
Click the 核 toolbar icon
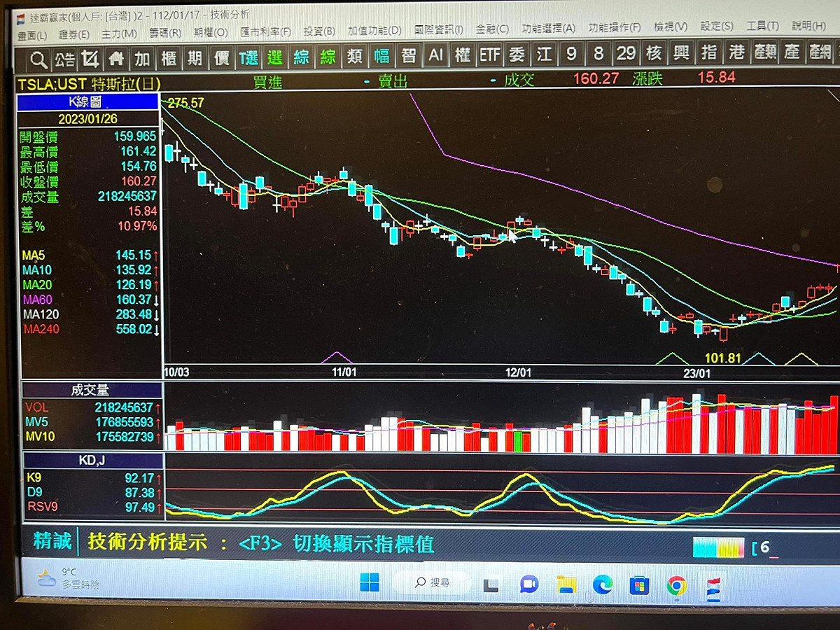pyautogui.click(x=654, y=52)
